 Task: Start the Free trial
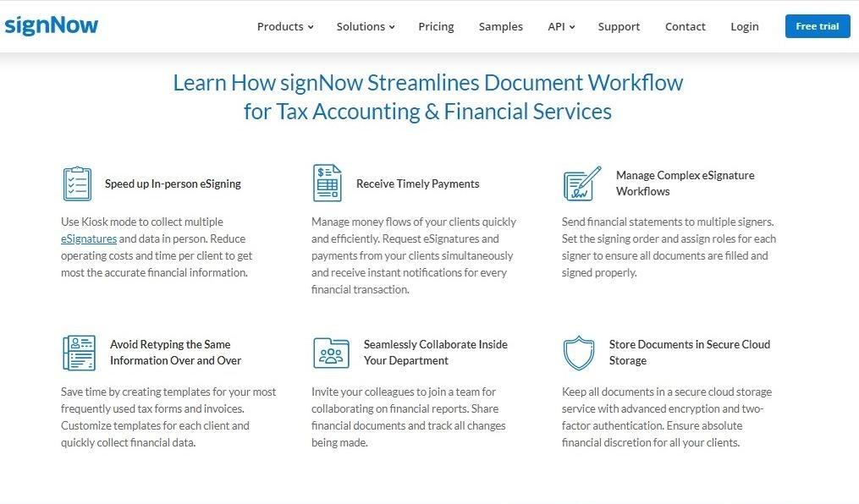(x=818, y=26)
